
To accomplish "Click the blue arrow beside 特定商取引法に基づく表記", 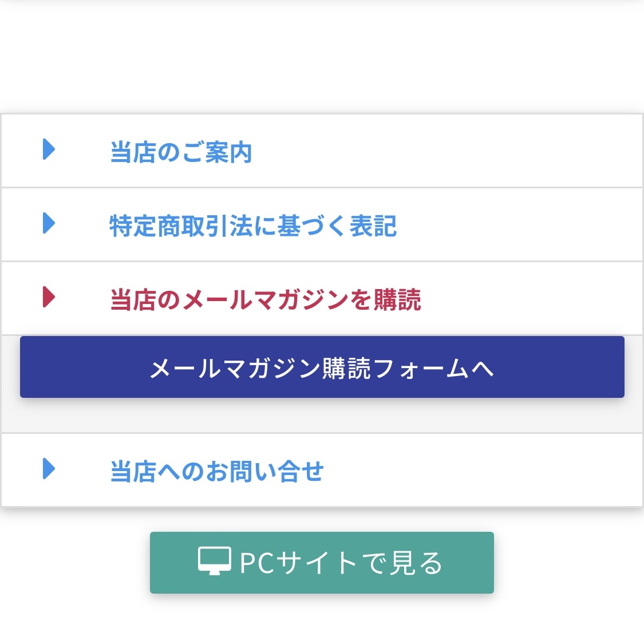I will (x=49, y=223).
